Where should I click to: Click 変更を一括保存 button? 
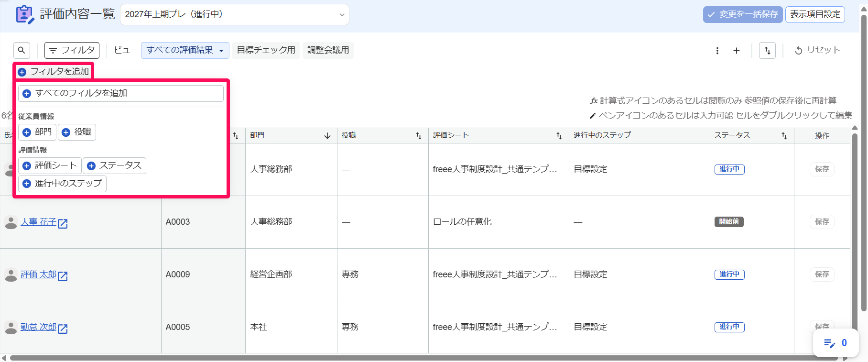743,14
